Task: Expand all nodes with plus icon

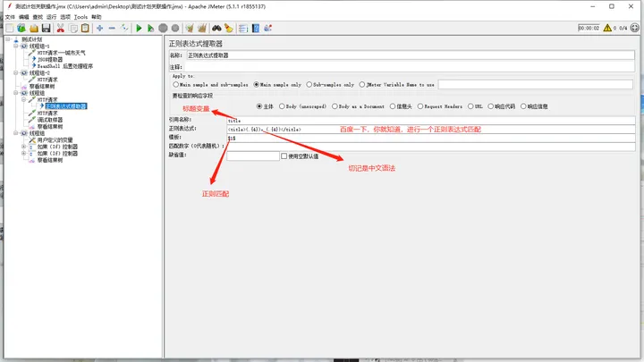Action: tap(100, 28)
